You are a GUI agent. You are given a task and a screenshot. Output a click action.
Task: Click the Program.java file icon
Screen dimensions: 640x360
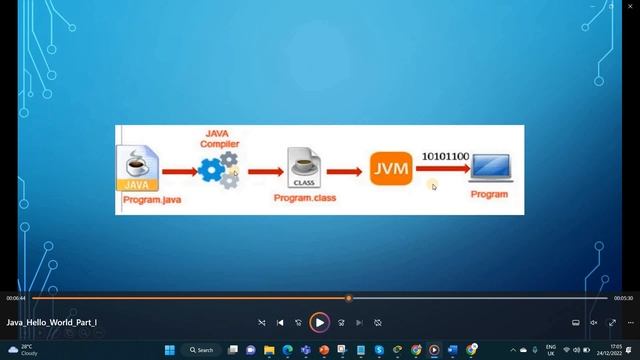tap(137, 168)
